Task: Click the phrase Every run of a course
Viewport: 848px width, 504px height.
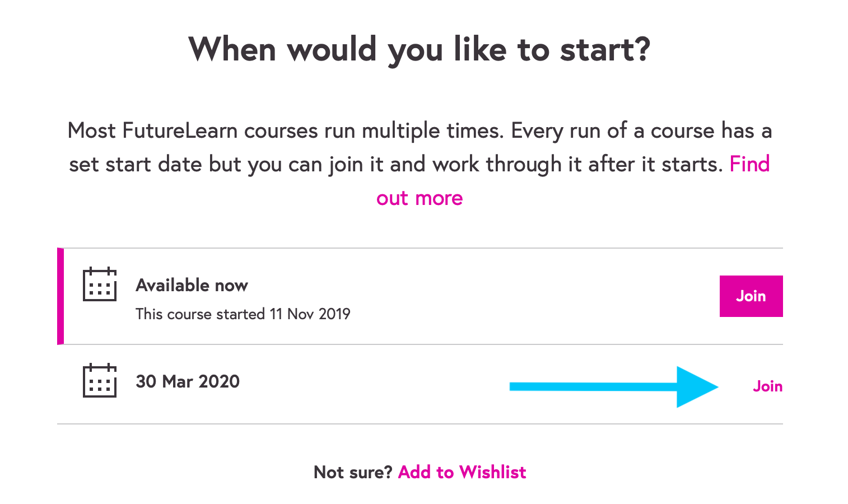Action: (x=613, y=131)
